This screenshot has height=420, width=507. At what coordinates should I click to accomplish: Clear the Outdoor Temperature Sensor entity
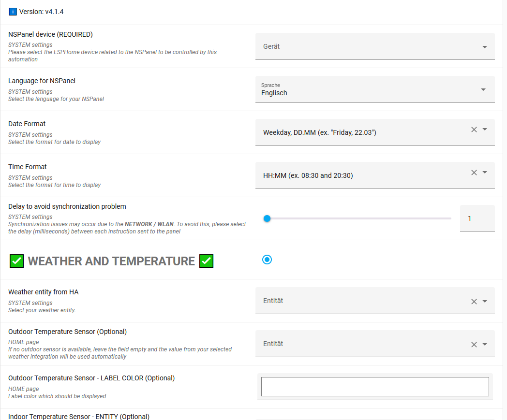point(474,345)
